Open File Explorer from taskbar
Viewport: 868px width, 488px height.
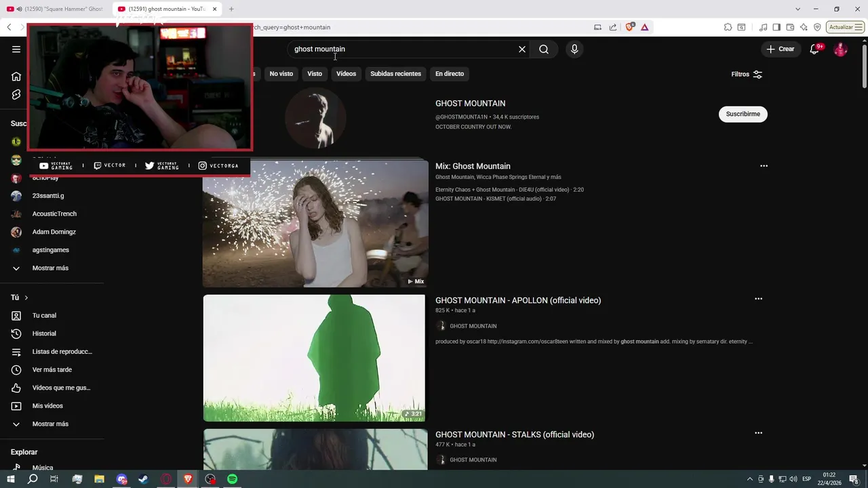99,479
